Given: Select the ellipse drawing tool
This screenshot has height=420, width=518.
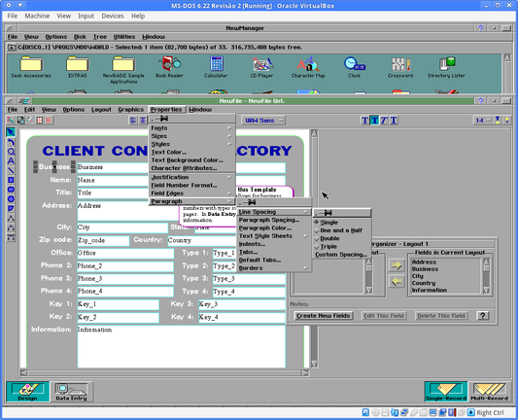Looking at the screenshot, I should pyautogui.click(x=11, y=199).
